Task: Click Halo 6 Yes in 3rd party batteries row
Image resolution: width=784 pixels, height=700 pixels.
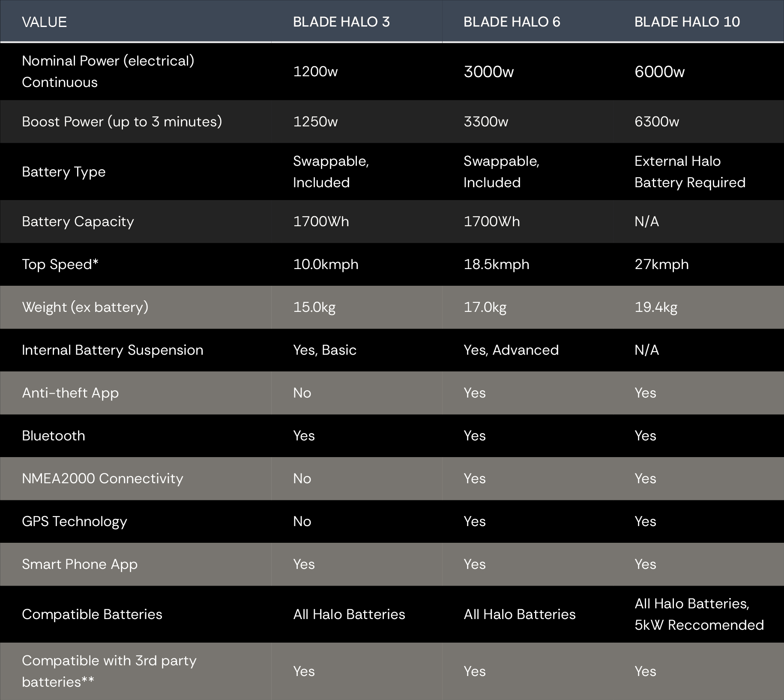Action: point(475,671)
